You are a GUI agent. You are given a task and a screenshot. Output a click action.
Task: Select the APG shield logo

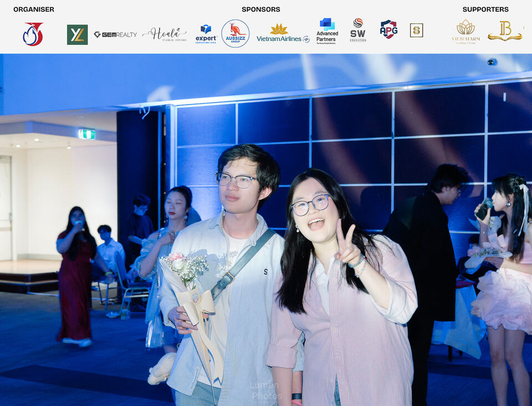point(388,29)
